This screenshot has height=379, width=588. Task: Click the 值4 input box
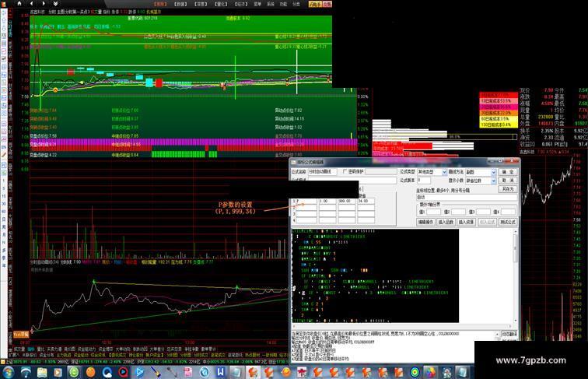pyautogui.click(x=508, y=212)
